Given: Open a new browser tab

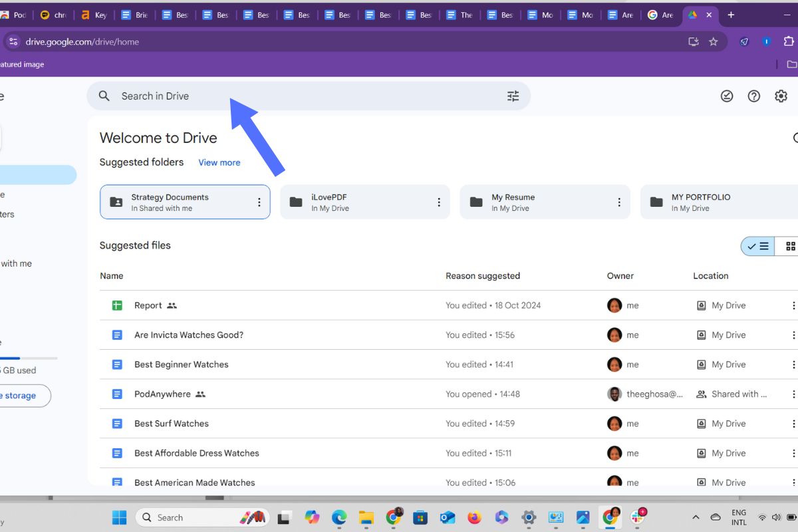Looking at the screenshot, I should tap(731, 15).
